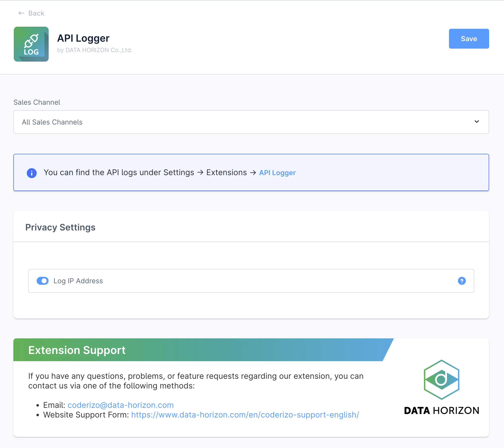
Task: Click the Sales Channel field label
Action: (x=37, y=102)
